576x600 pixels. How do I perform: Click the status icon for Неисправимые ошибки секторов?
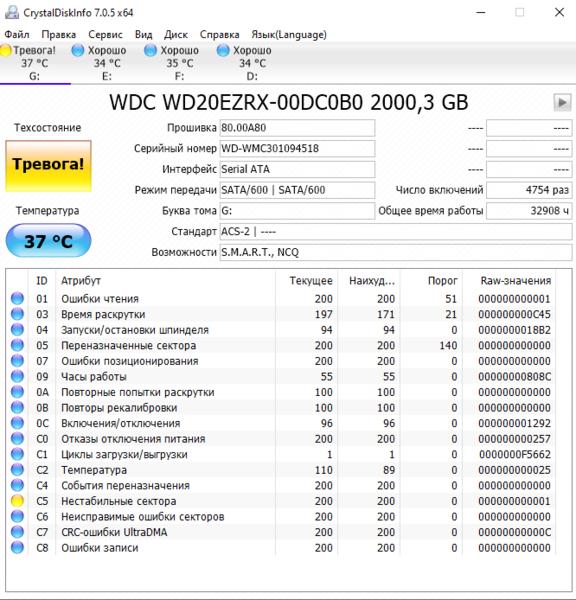(17, 517)
